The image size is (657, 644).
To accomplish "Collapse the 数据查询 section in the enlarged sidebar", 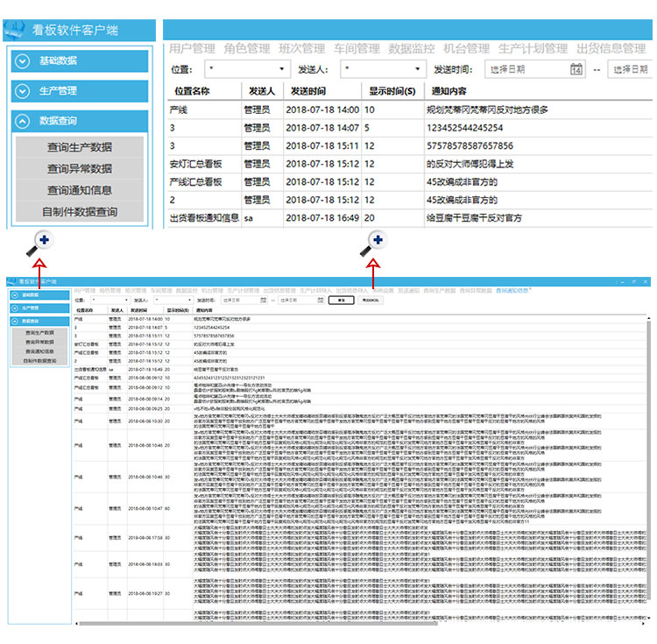I will coord(24,122).
